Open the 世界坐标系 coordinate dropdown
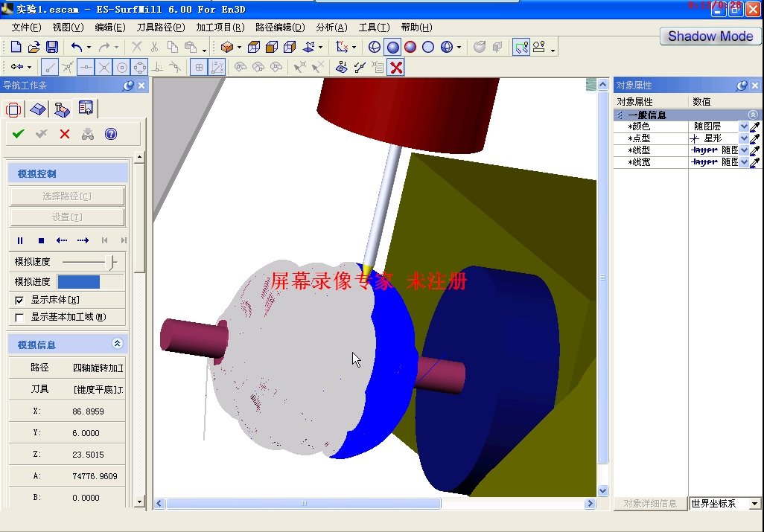764x532 pixels. (755, 503)
